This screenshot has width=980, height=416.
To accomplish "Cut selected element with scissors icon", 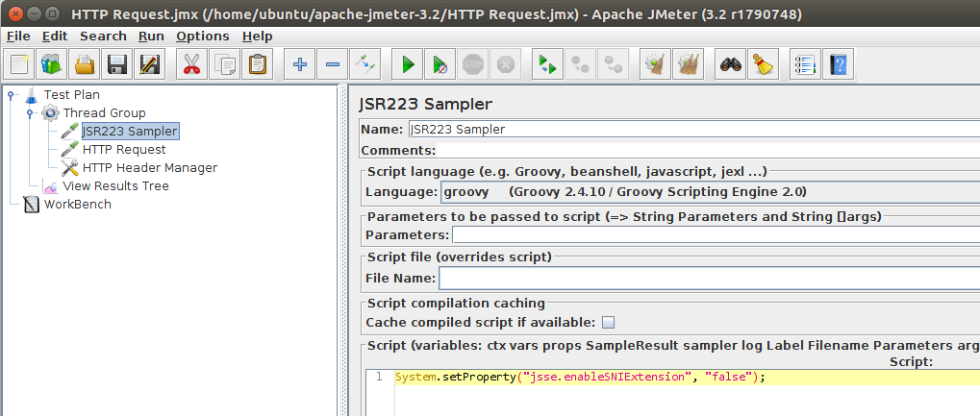I will [191, 63].
